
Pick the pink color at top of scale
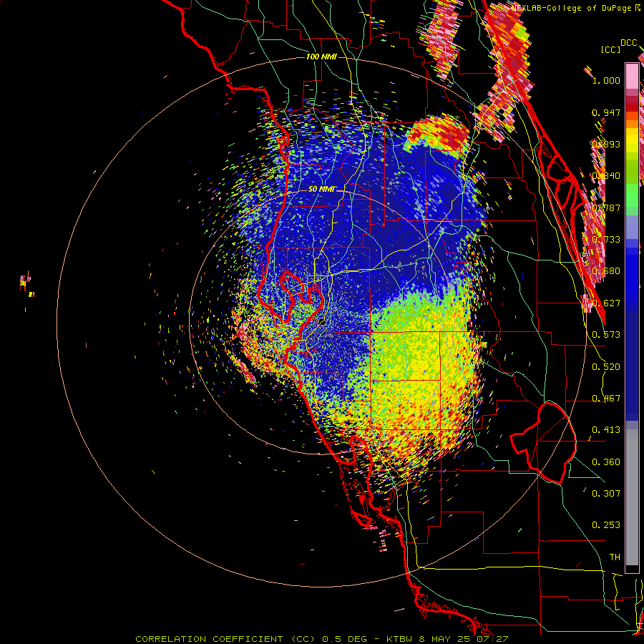632,76
